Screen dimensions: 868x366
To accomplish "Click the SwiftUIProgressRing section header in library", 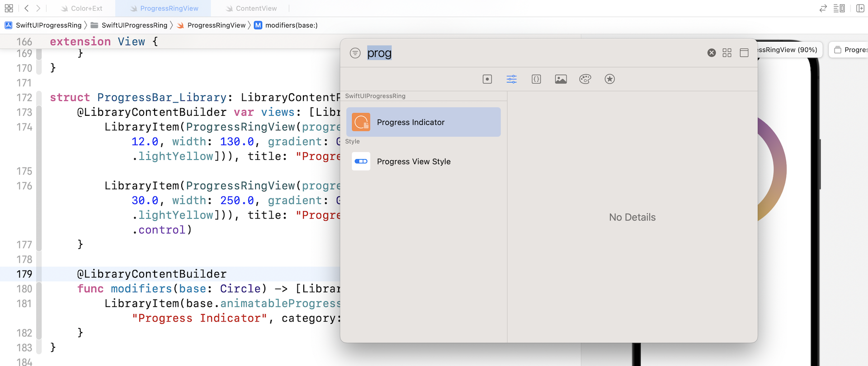I will [375, 96].
